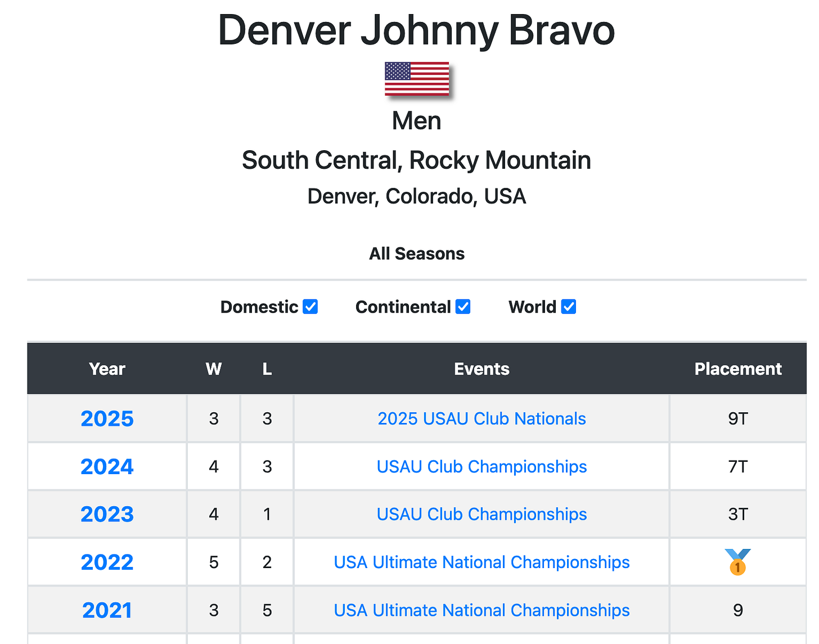Select the All Seasons heading

417,254
